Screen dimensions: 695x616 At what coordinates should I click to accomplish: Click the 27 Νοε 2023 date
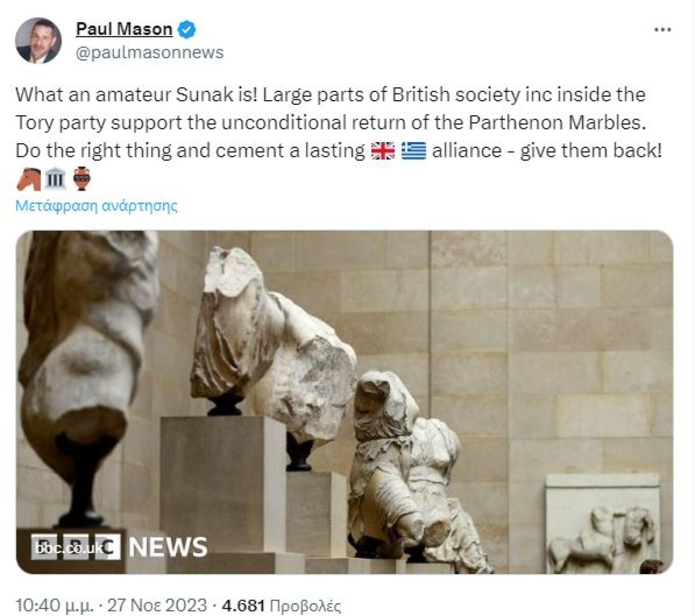click(157, 605)
